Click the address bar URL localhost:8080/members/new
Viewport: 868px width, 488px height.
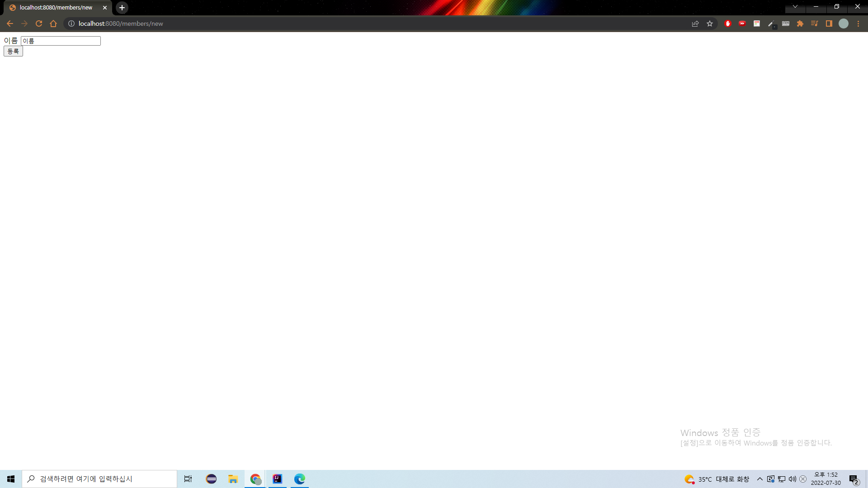coord(121,23)
